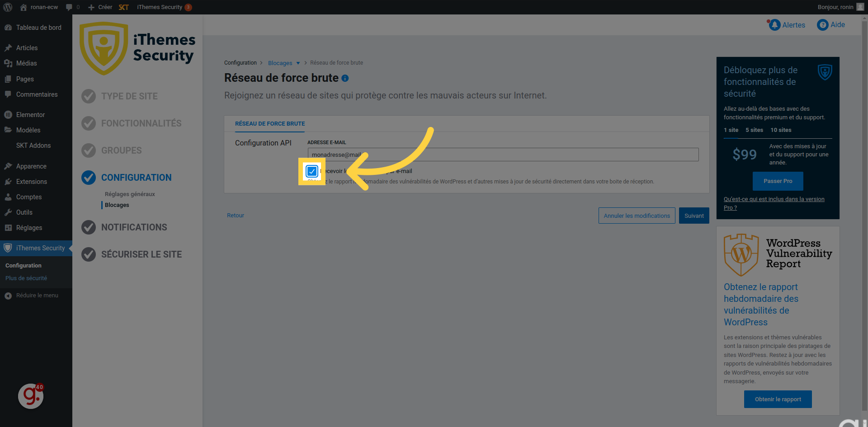Open the Extensions menu
Screen dimensions: 868x427
[36, 182]
